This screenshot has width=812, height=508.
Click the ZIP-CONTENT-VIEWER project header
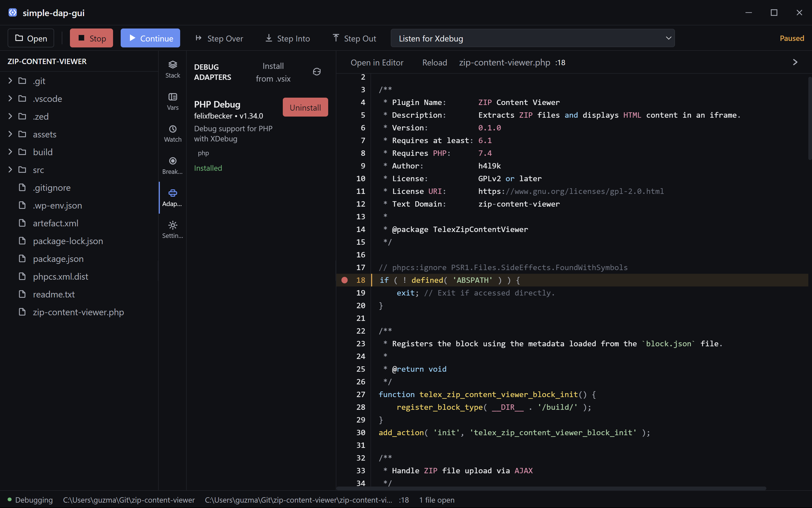click(47, 61)
